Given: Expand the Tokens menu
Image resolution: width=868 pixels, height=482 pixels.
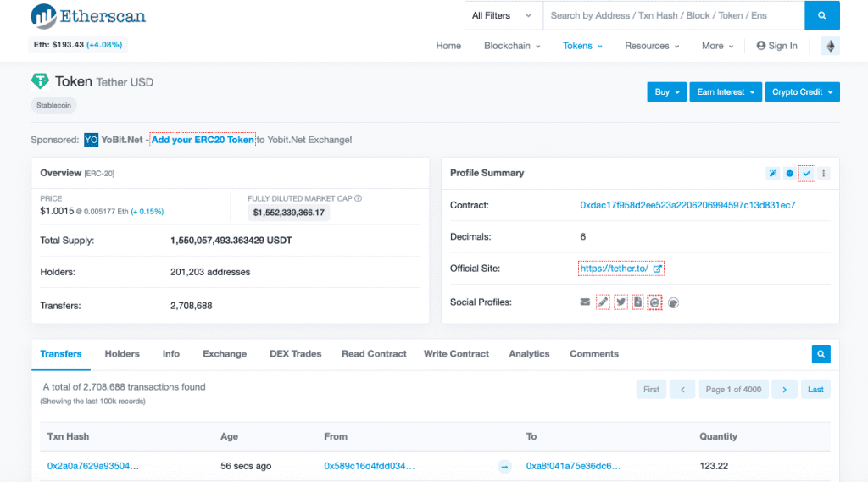Looking at the screenshot, I should (x=582, y=46).
